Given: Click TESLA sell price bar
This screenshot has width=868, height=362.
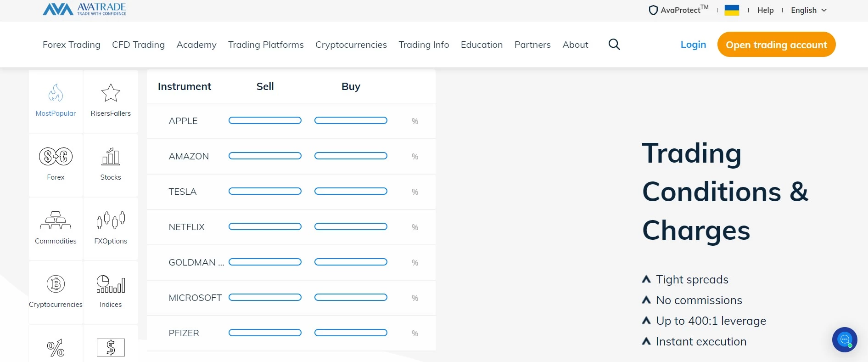Looking at the screenshot, I should 265,191.
